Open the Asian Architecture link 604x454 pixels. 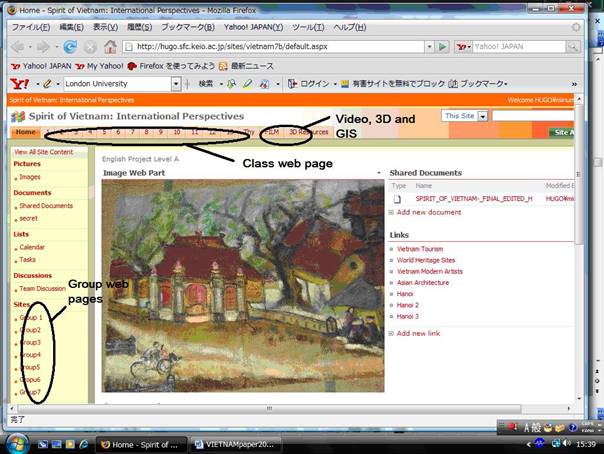point(423,282)
